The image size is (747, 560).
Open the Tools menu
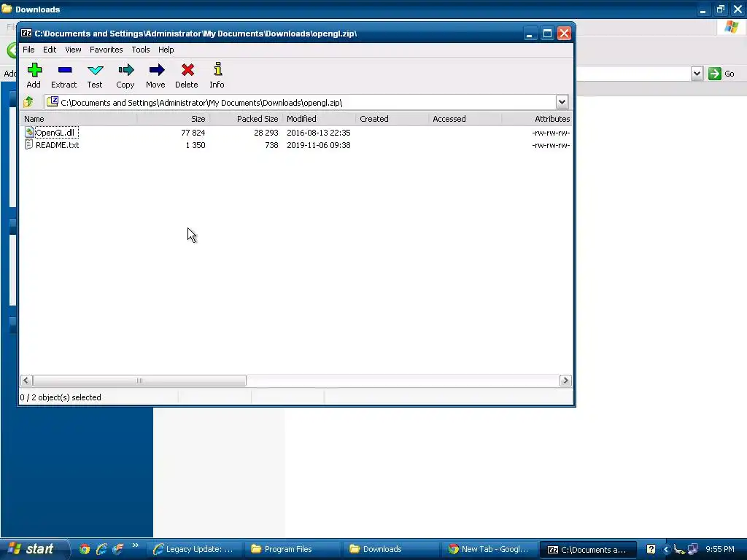(x=141, y=50)
